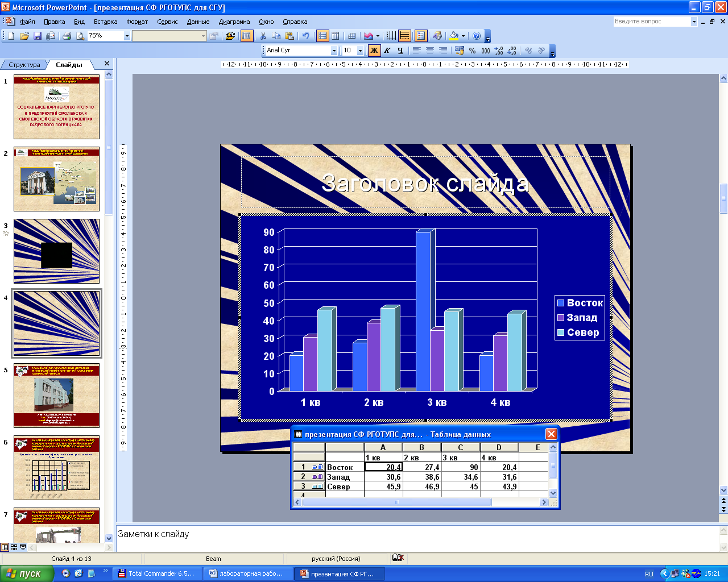728x582 pixels.
Task: Click the Drawing toolbar icon
Action: 437,36
